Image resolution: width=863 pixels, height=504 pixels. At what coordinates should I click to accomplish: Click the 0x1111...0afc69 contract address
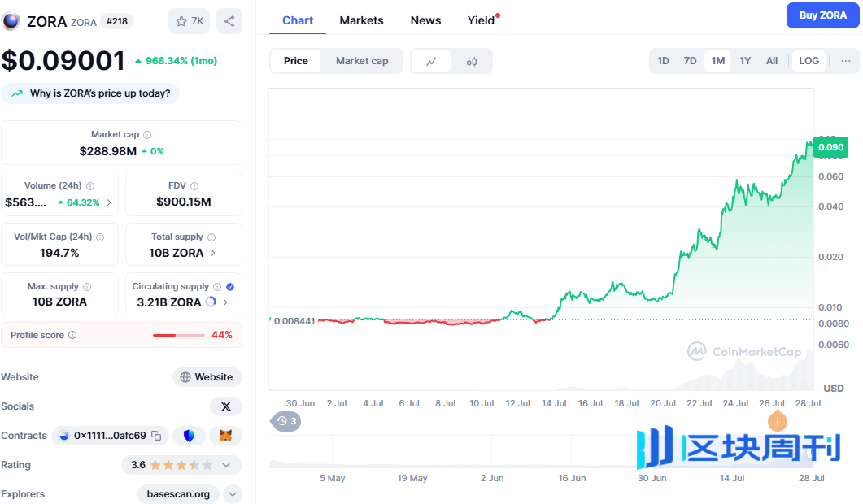(110, 436)
